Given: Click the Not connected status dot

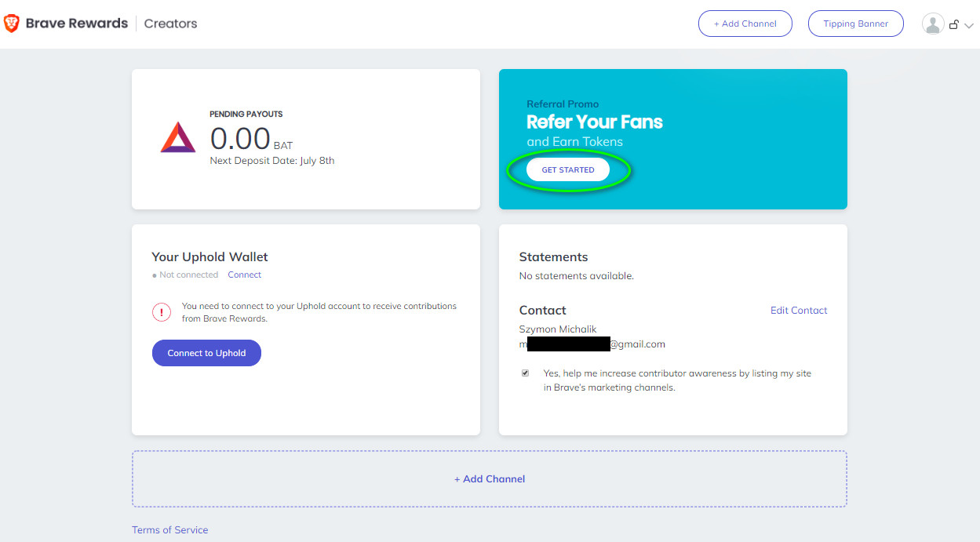Looking at the screenshot, I should tap(155, 275).
